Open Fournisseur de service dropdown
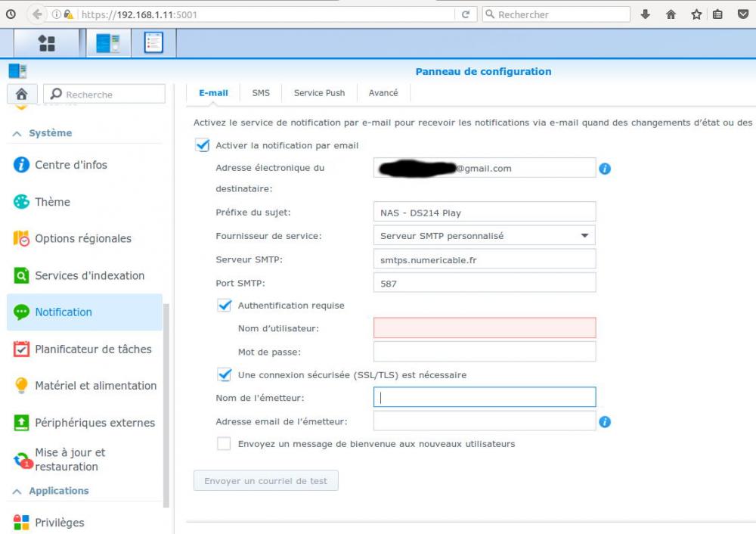756x534 pixels. tap(484, 236)
